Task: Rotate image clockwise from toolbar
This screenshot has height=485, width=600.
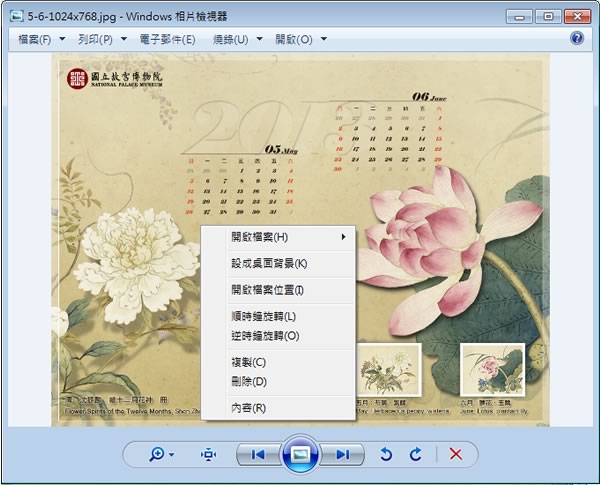Action: (416, 454)
